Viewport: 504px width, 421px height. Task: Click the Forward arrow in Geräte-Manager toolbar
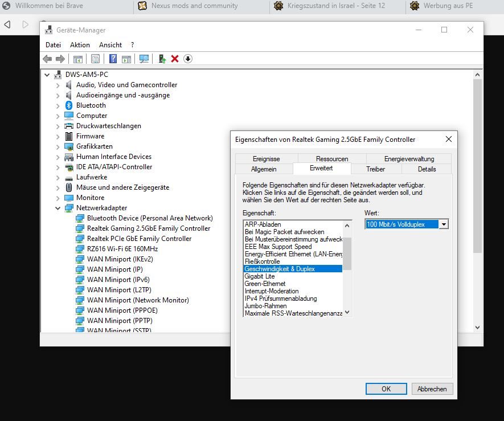60,59
